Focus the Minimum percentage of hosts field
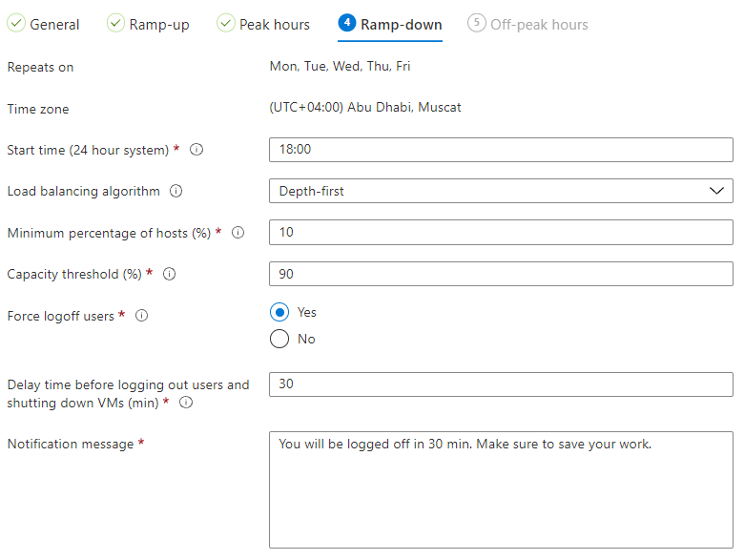Image resolution: width=744 pixels, height=560 pixels. pos(501,233)
